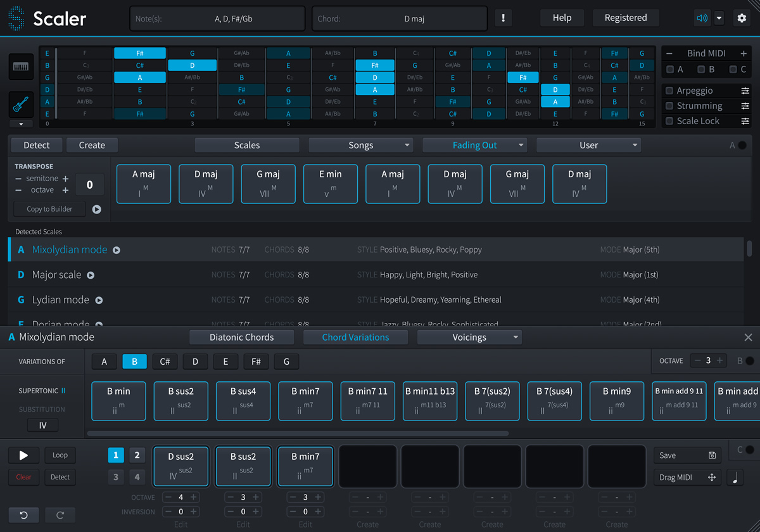Select the keyboard view icon

[21, 66]
